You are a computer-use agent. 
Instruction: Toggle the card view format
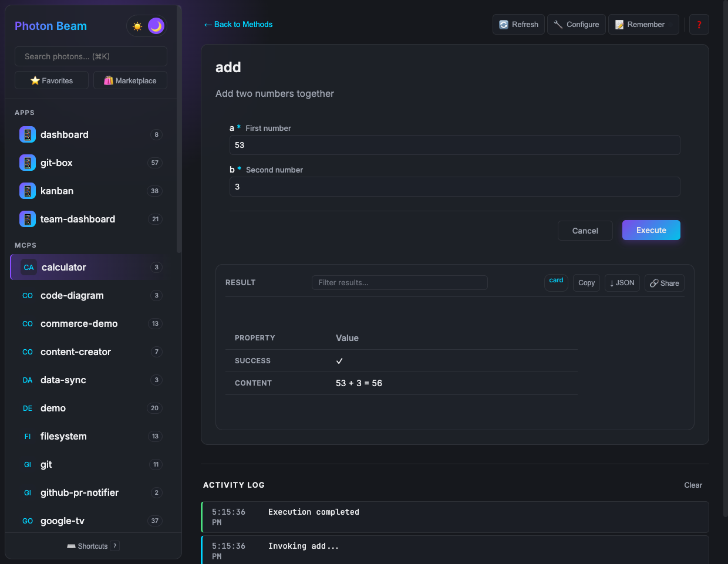click(556, 282)
